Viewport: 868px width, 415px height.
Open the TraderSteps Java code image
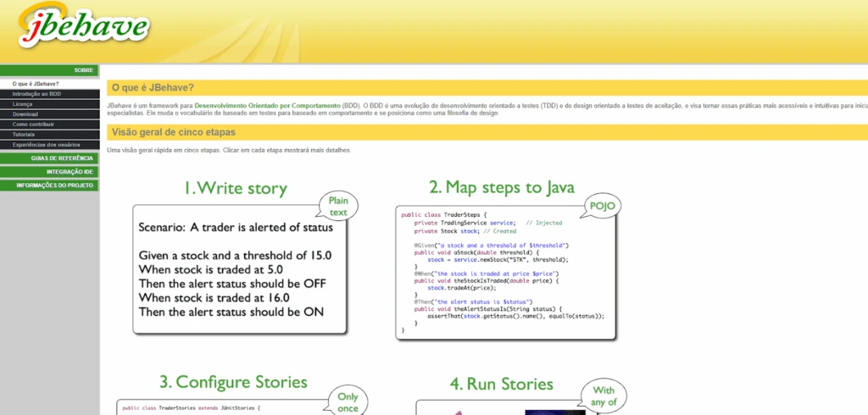pyautogui.click(x=506, y=273)
